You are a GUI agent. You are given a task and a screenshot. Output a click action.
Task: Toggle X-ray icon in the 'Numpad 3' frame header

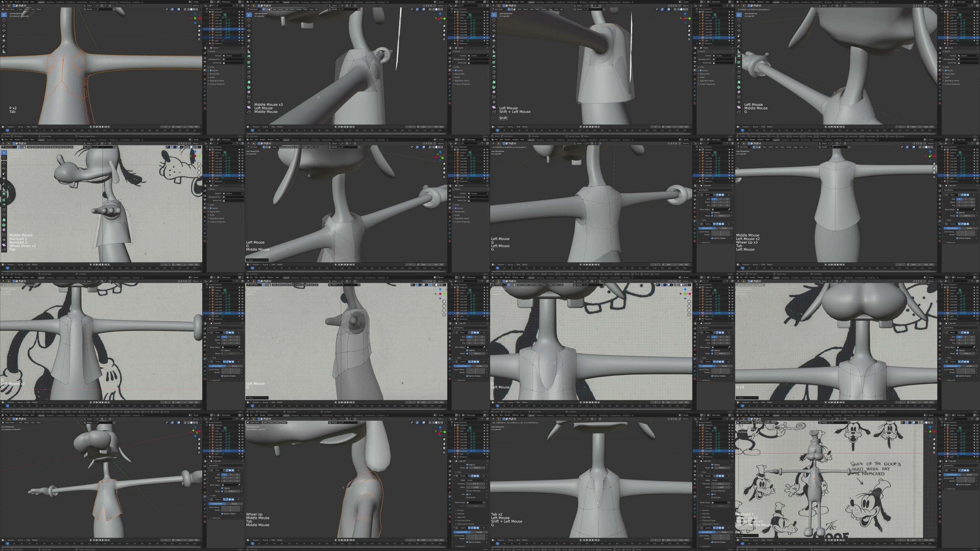tap(185, 147)
